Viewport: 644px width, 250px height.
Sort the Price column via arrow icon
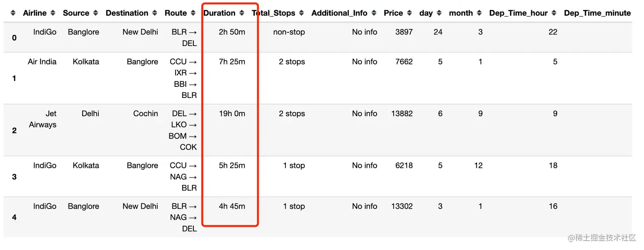(409, 13)
